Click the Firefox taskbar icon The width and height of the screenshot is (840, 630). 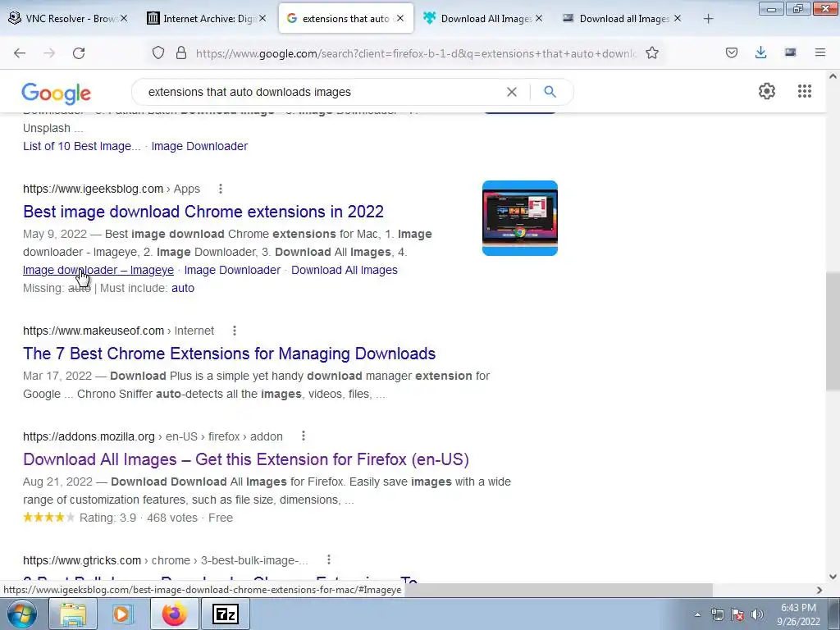click(x=174, y=614)
